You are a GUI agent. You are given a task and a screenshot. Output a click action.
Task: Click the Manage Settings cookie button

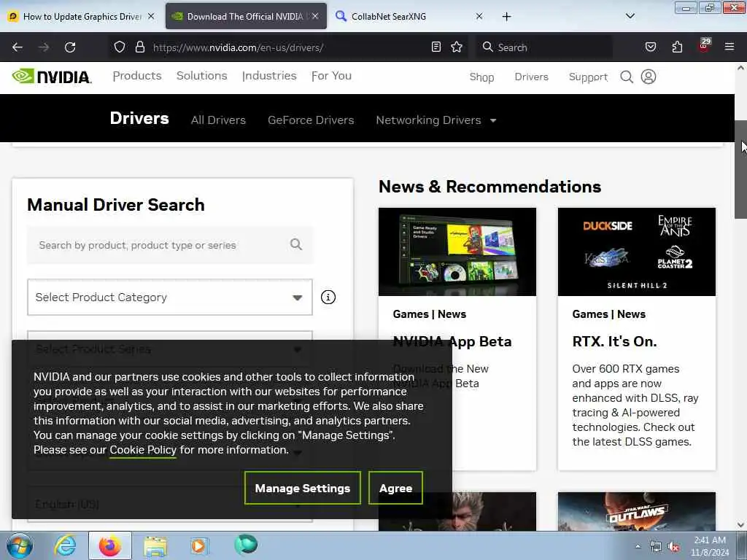303,488
